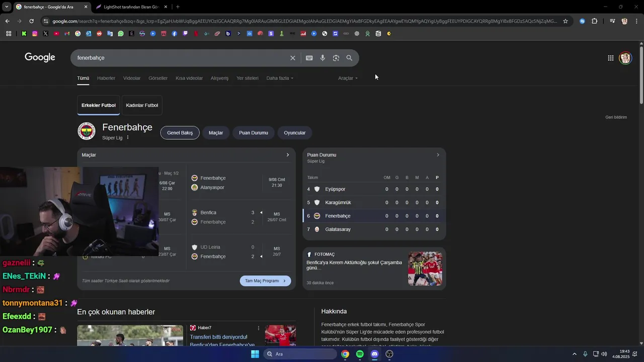Open the Facebook bookmark icon
Image resolution: width=644 pixels, height=362 pixels.
tap(175, 34)
